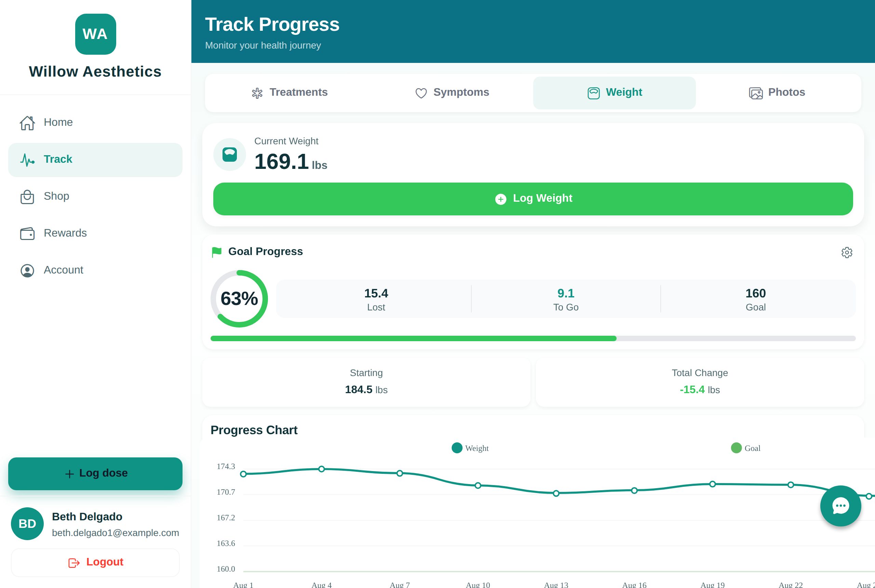Open Rewards from the sidebar
Image resolution: width=875 pixels, height=588 pixels.
point(95,233)
